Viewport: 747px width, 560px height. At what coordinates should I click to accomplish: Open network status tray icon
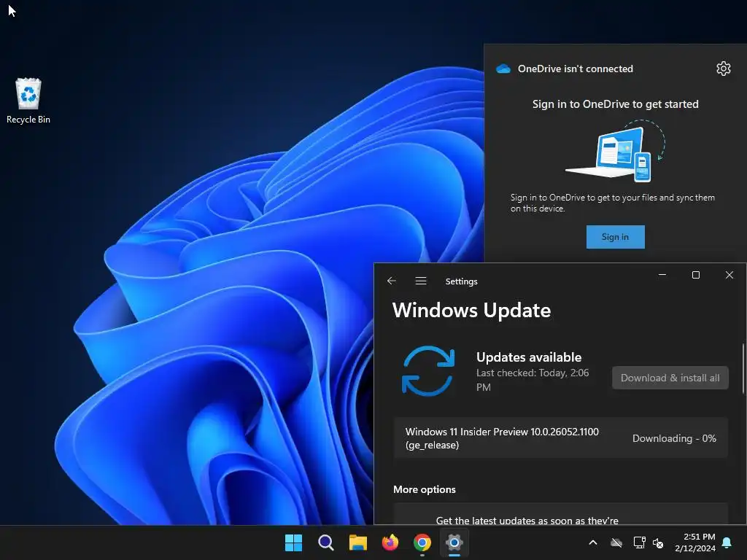click(x=639, y=542)
